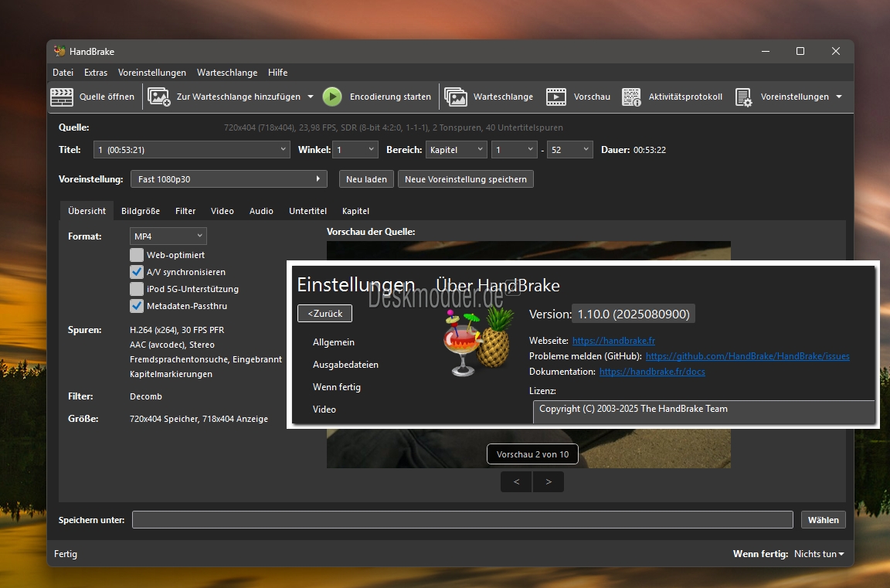Click the Voreinstellungen toolbar gear-list icon

[x=743, y=97]
